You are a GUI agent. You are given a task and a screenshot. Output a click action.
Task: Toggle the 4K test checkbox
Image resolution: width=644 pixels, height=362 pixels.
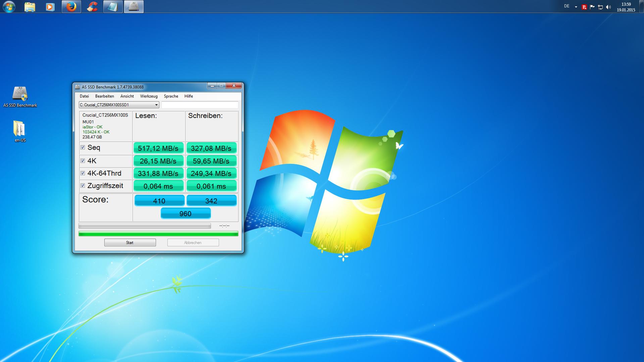point(83,161)
